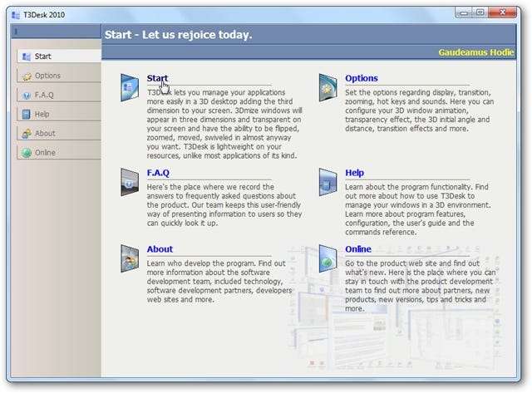Select the Start tab label in sidebar
This screenshot has height=393, width=532.
point(42,56)
